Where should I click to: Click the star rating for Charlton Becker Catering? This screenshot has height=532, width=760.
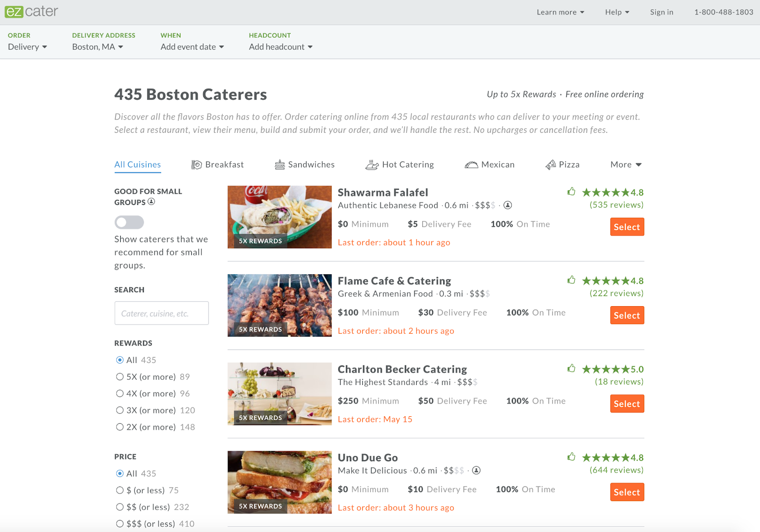pos(613,369)
